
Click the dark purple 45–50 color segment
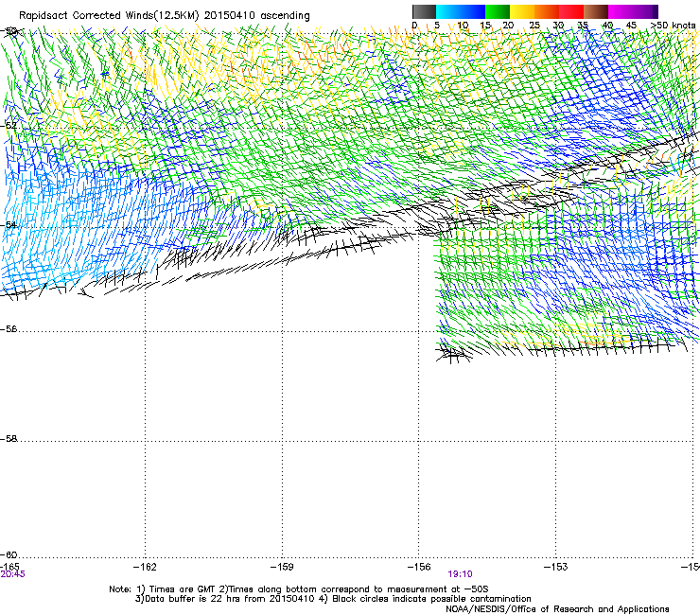pos(645,11)
